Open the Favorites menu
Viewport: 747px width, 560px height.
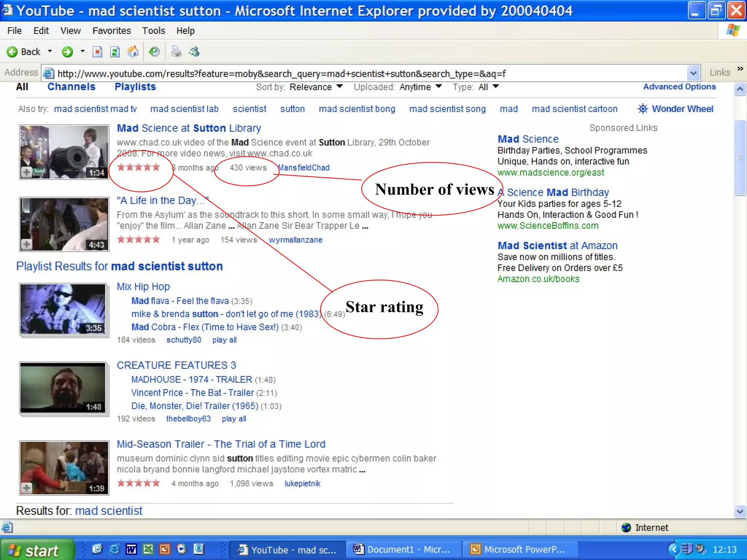[111, 31]
